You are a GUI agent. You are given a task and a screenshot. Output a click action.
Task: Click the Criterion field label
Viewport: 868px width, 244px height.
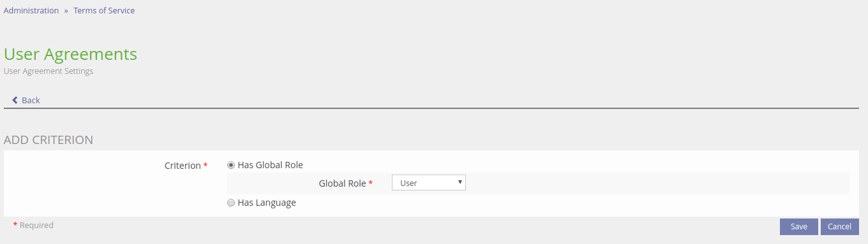pos(183,166)
